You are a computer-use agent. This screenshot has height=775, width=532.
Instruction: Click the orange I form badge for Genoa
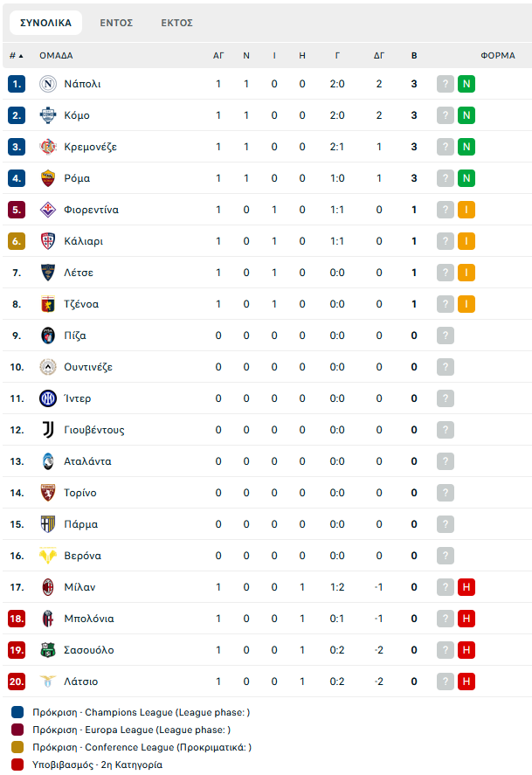coord(466,304)
